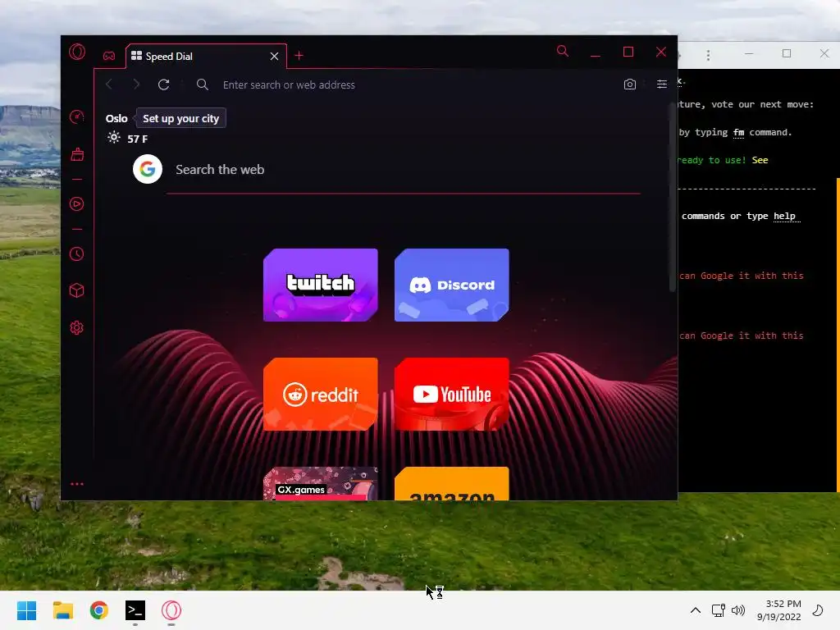Show hidden tray icons chevron
Viewport: 840px width, 630px height.
[696, 610]
